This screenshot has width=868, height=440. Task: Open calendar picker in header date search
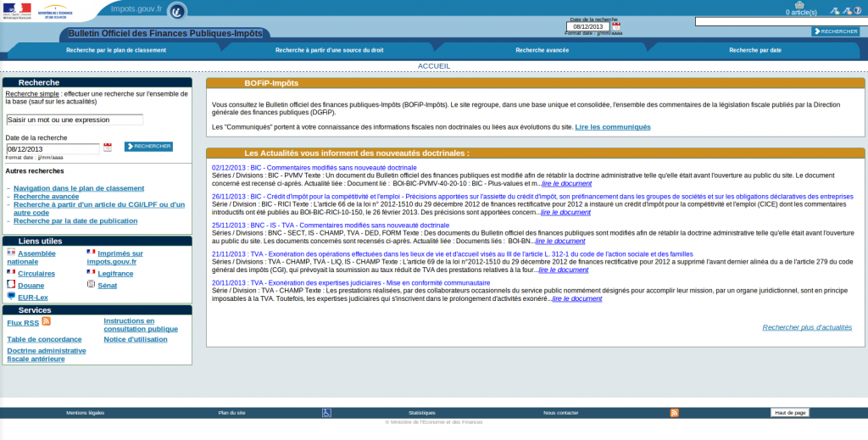coord(616,26)
